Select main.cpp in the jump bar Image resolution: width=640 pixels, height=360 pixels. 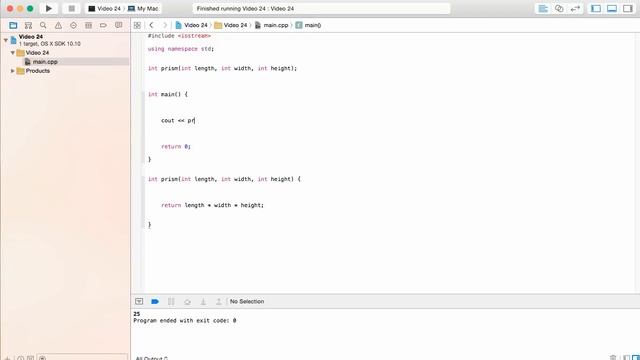tap(271, 25)
